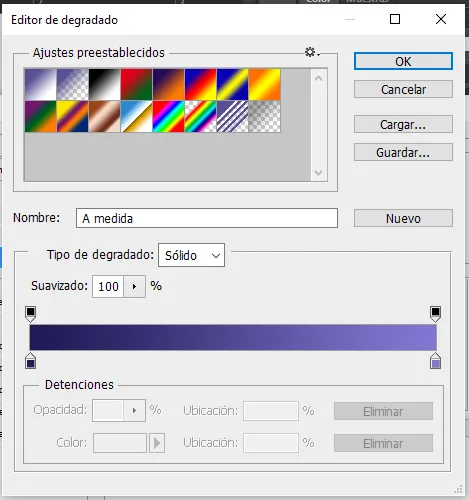
Task: Create a new preset with Nuevo
Action: [x=403, y=218]
